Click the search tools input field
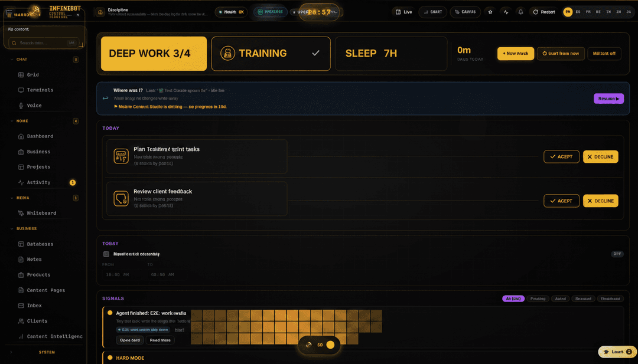Screen dimensions: 638x364 (44, 42)
